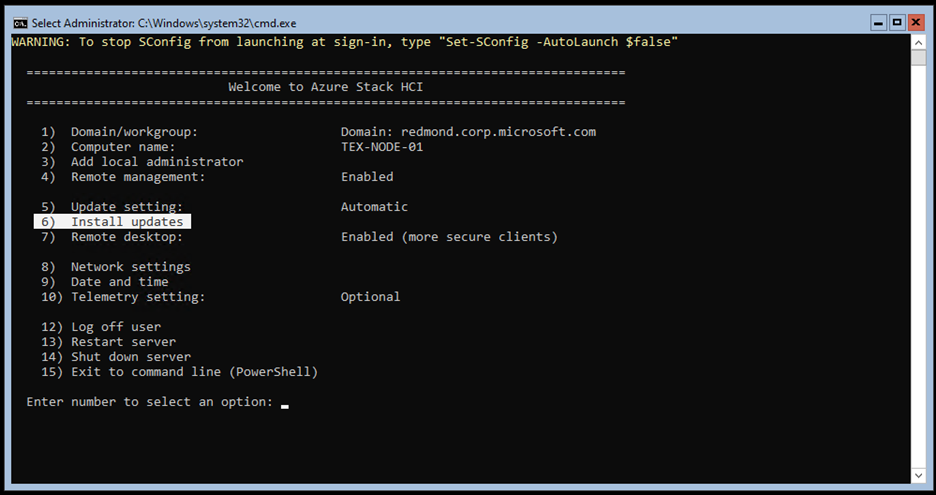Viewport: 936px width, 495px height.
Task: Click the vertical scrollbar thumb
Action: coord(918,57)
